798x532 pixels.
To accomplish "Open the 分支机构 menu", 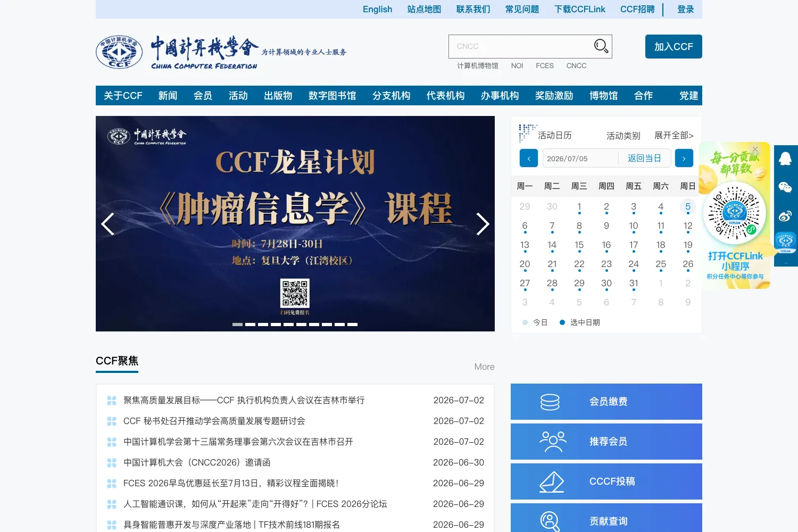I will tap(392, 96).
